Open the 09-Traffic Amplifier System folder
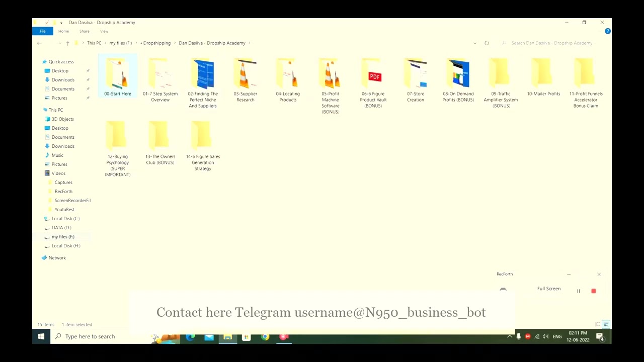 pyautogui.click(x=501, y=82)
